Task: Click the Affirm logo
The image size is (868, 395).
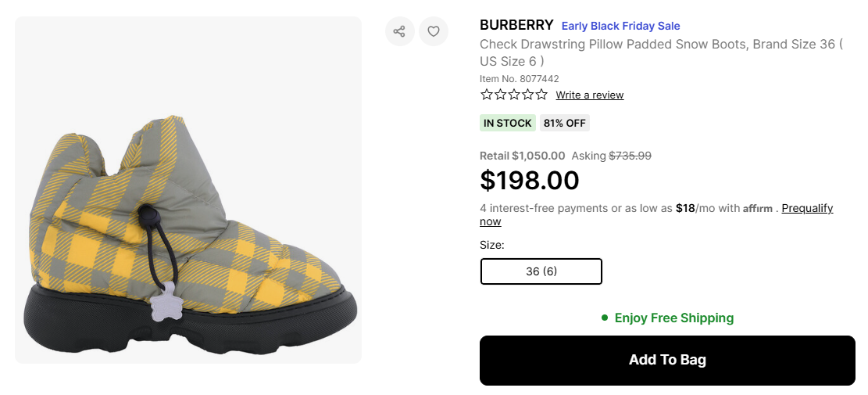Action: [x=758, y=209]
